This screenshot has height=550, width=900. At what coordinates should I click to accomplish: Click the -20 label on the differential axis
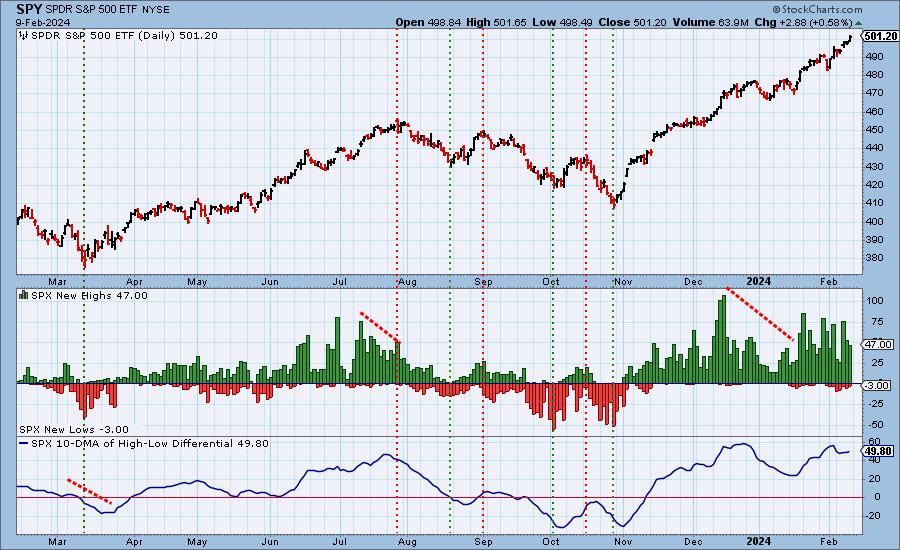(x=873, y=516)
